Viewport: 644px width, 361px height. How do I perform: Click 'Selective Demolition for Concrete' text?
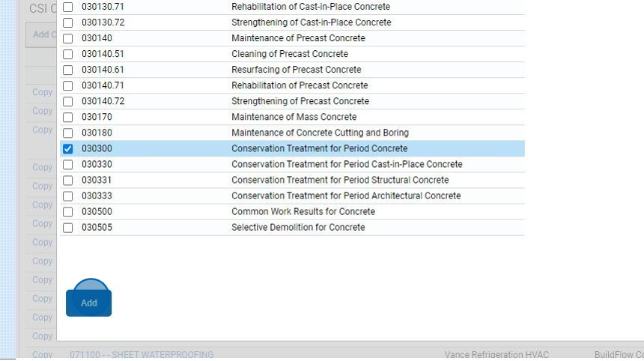click(298, 227)
